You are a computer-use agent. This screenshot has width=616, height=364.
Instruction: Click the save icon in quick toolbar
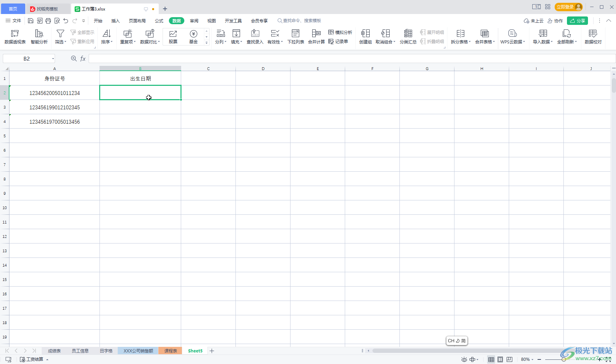[x=30, y=21]
